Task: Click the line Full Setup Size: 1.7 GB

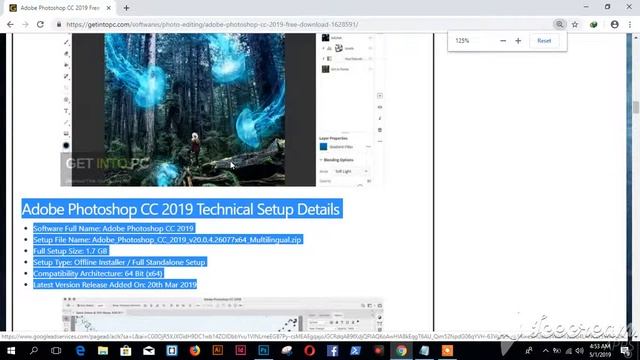Action: tap(70, 251)
